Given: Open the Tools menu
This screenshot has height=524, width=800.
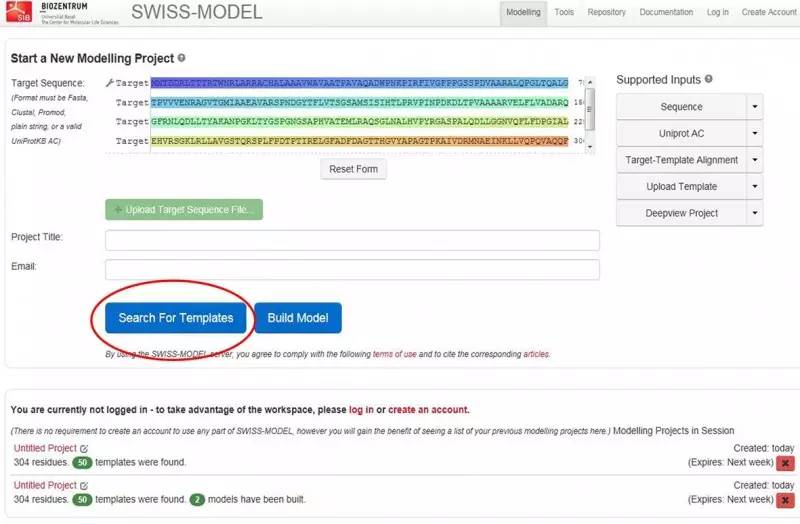Looking at the screenshot, I should click(564, 12).
